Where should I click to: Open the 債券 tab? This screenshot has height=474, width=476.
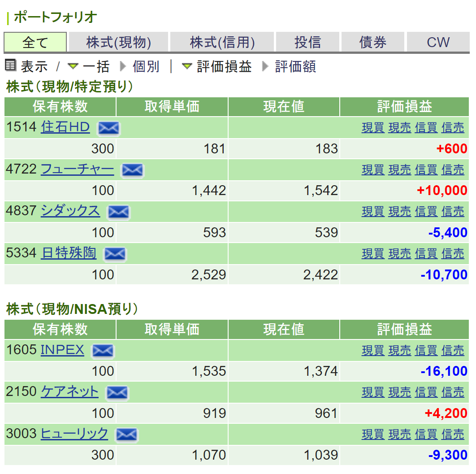click(x=373, y=42)
